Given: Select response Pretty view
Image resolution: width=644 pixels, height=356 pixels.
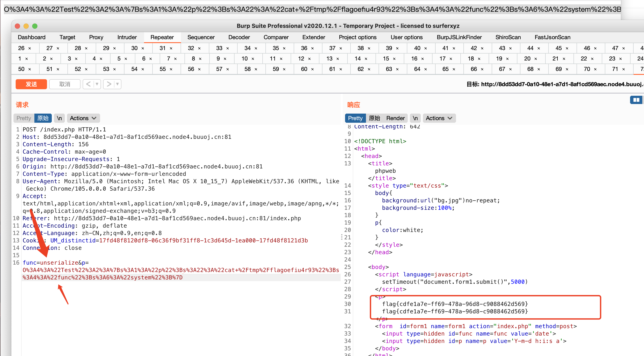Looking at the screenshot, I should [x=355, y=118].
